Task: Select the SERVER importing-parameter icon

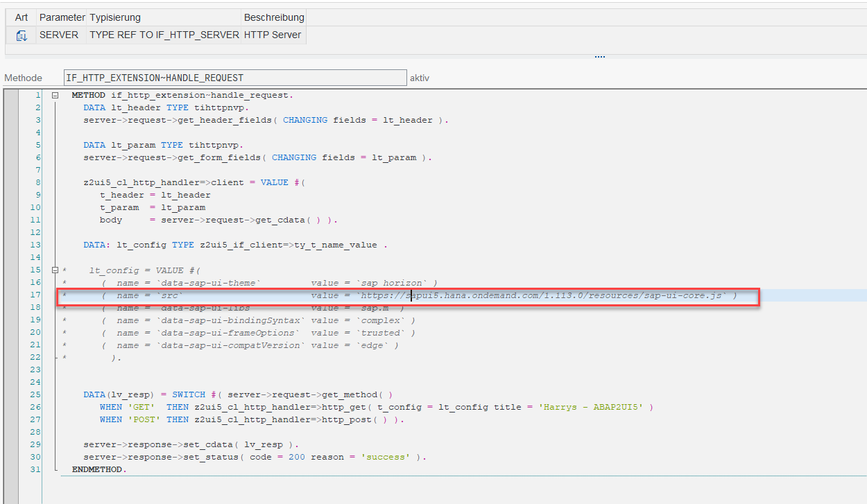Action: click(x=21, y=35)
